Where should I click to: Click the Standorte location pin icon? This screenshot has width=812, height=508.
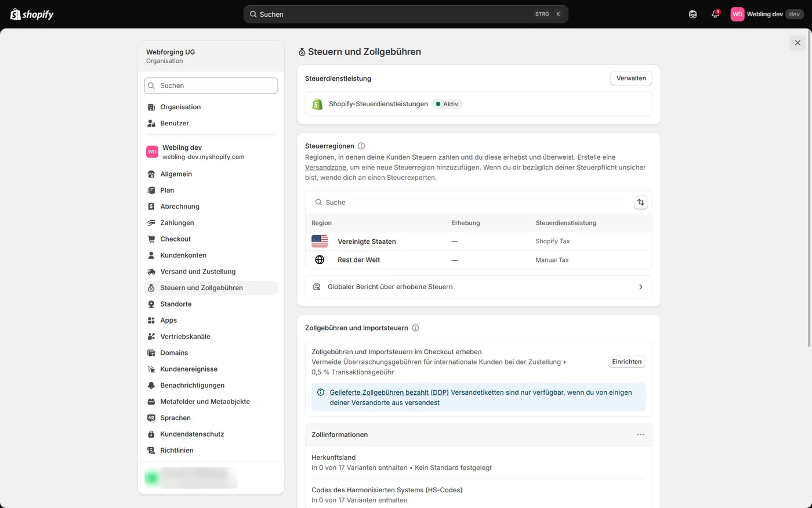[x=151, y=304]
